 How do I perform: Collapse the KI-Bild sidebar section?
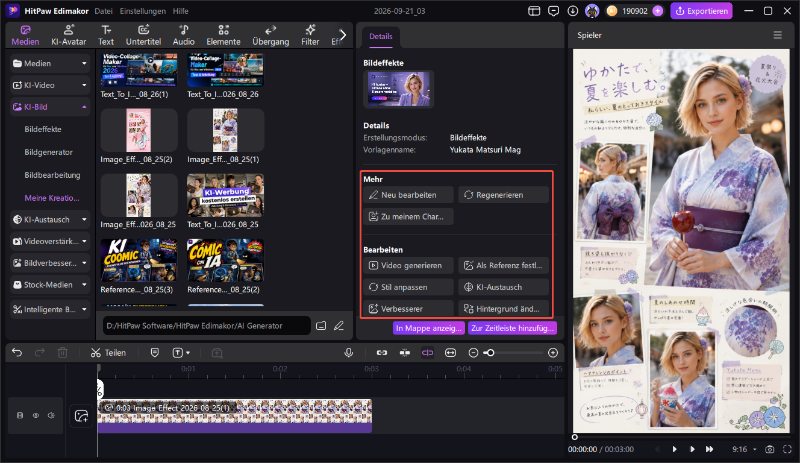point(49,107)
